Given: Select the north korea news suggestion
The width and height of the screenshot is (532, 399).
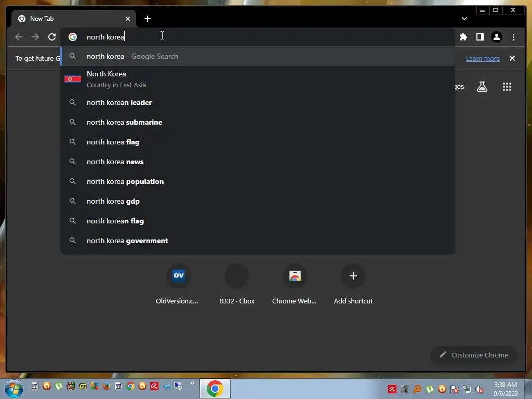Looking at the screenshot, I should tap(258, 162).
